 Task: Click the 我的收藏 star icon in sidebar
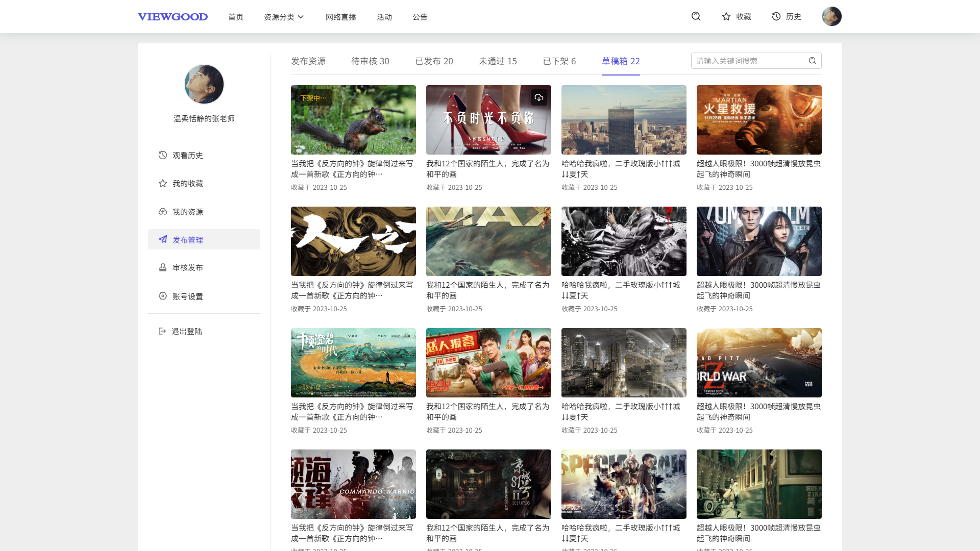[162, 183]
